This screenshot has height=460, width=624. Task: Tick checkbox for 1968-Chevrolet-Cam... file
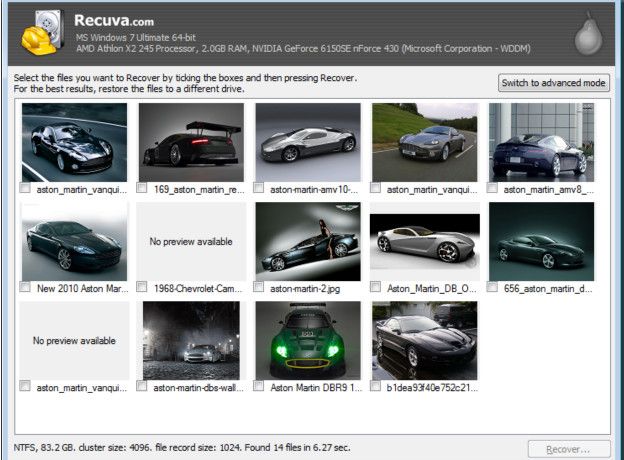coord(142,287)
